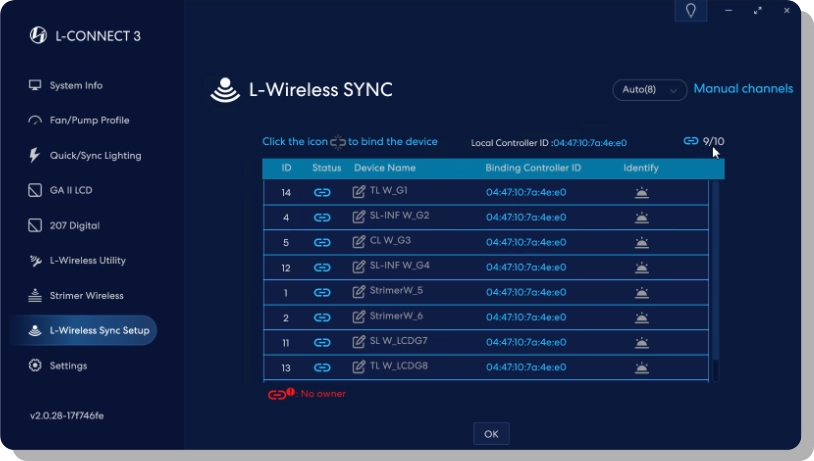
Task: Click the ID column header
Action: [x=287, y=168]
